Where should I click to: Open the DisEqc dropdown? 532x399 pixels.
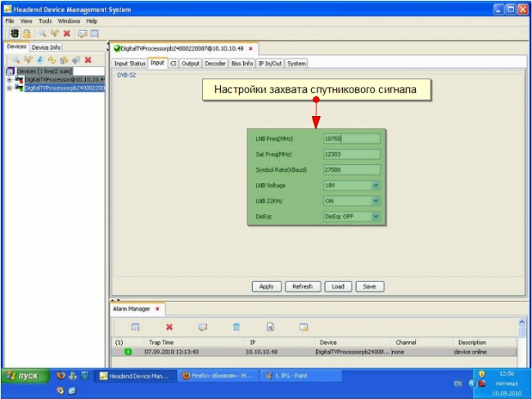[376, 217]
